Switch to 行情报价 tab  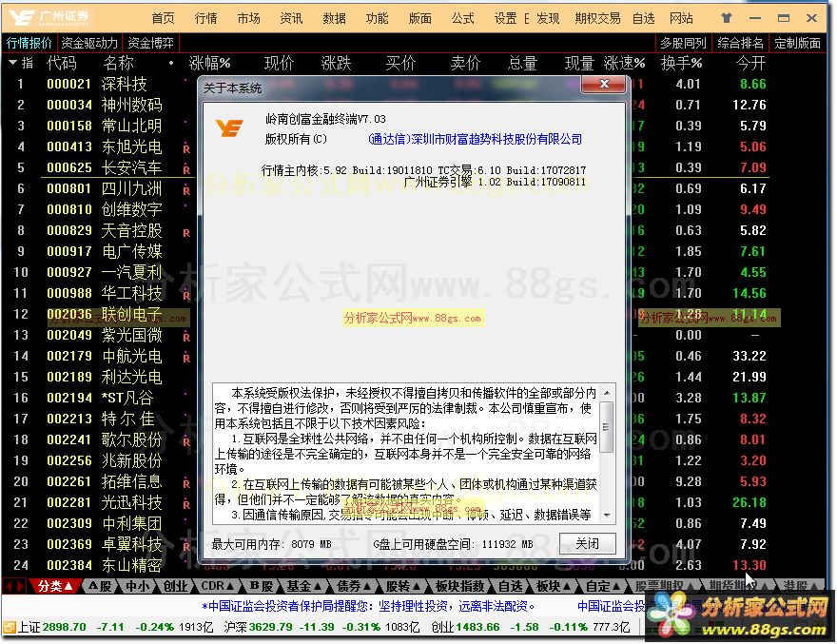click(x=29, y=43)
